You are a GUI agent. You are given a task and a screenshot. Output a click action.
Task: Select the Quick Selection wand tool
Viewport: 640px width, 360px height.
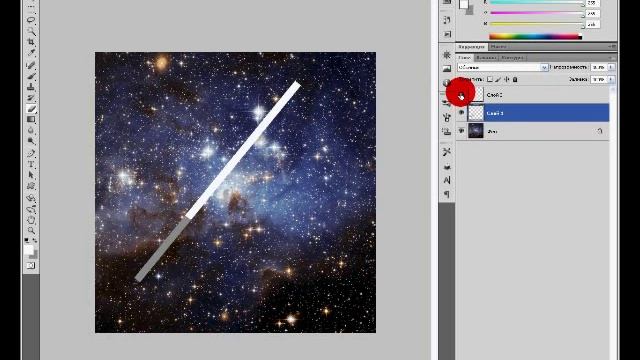[x=31, y=31]
